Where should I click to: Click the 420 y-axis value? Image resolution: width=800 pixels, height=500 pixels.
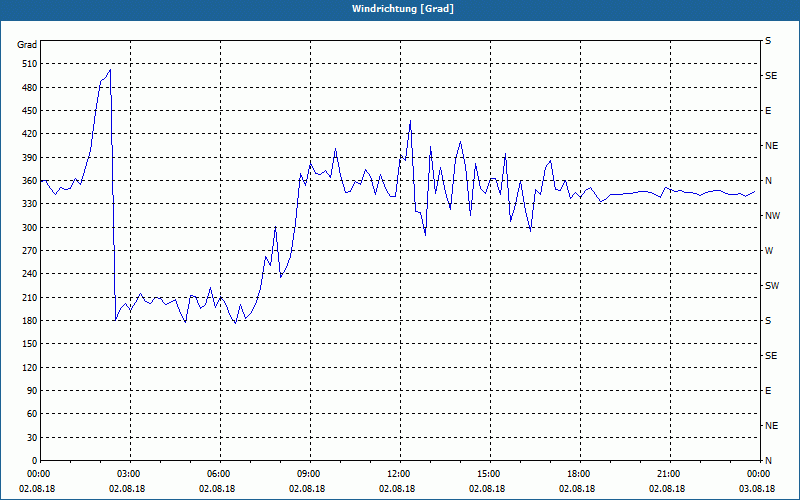(x=30, y=134)
